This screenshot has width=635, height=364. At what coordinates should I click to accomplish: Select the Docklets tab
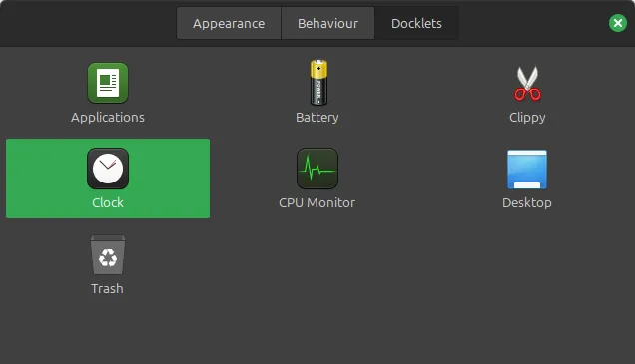pos(416,23)
